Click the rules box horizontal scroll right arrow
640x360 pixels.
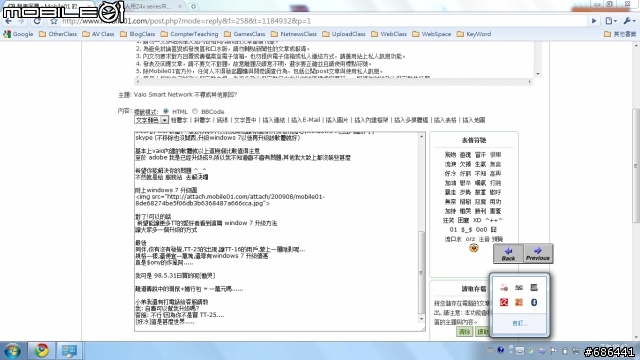tap(530, 82)
